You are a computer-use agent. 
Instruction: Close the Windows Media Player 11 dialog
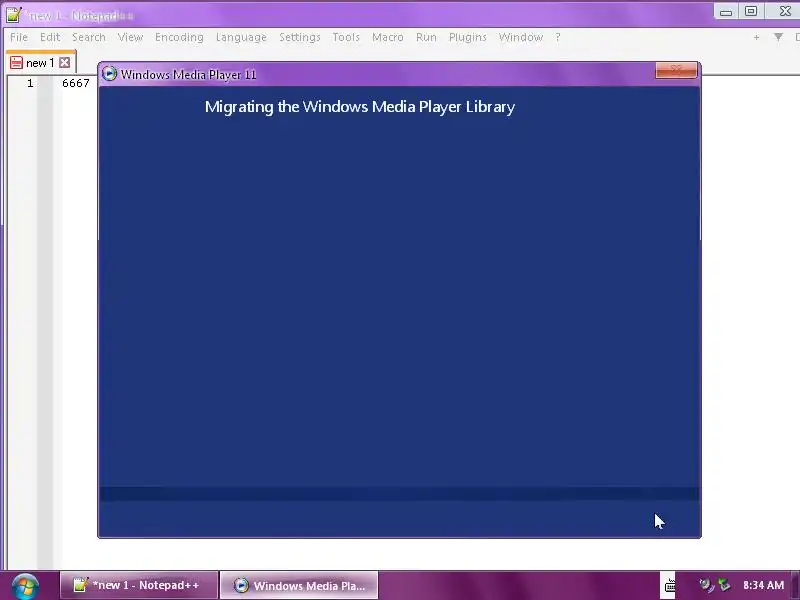(x=676, y=70)
